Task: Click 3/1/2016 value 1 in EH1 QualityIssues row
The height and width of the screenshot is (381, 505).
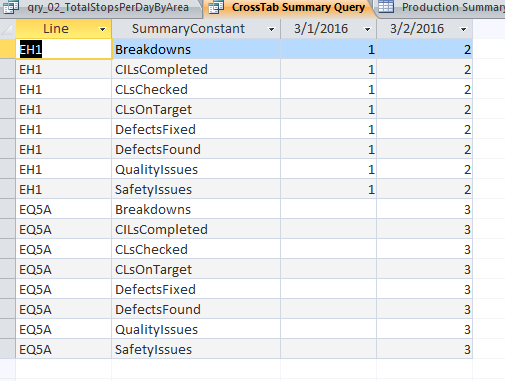Action: pos(329,169)
